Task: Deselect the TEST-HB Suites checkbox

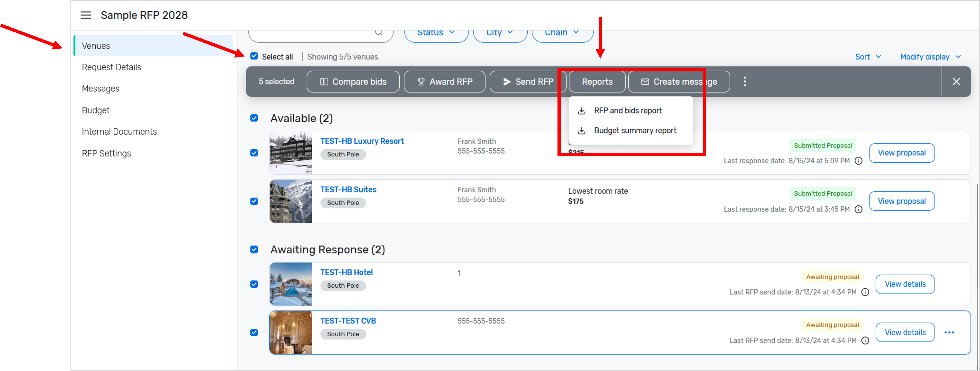Action: (254, 201)
